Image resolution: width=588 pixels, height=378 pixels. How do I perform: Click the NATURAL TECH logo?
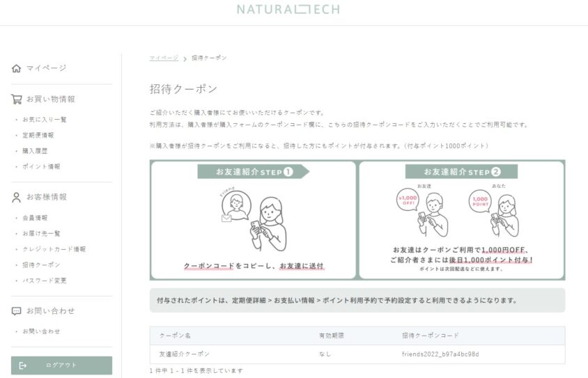288,9
